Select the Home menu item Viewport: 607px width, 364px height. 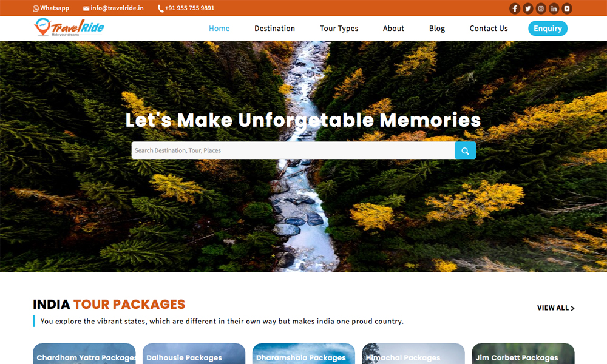click(x=219, y=29)
